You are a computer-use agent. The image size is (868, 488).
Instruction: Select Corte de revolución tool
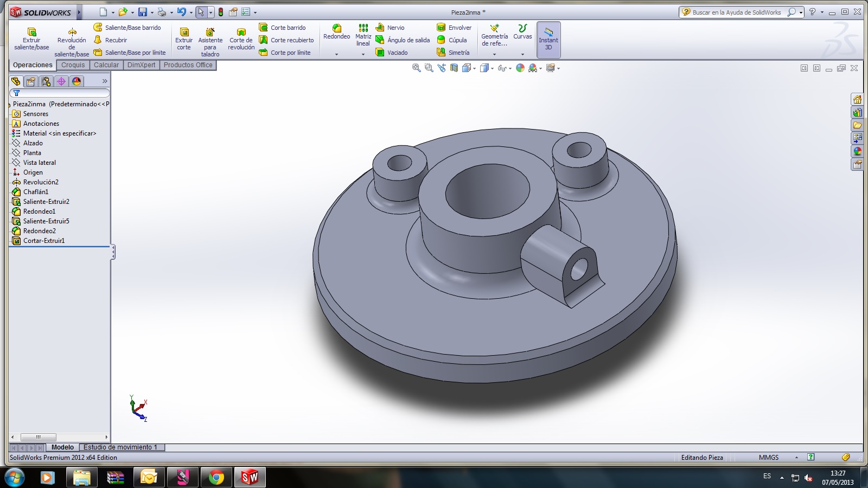[241, 39]
